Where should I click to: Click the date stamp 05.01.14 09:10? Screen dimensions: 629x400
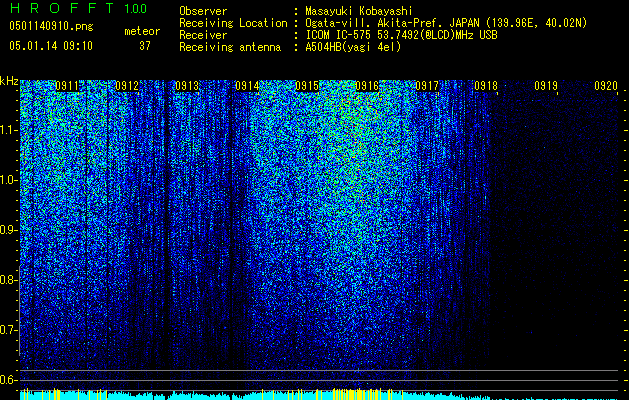tap(51, 45)
